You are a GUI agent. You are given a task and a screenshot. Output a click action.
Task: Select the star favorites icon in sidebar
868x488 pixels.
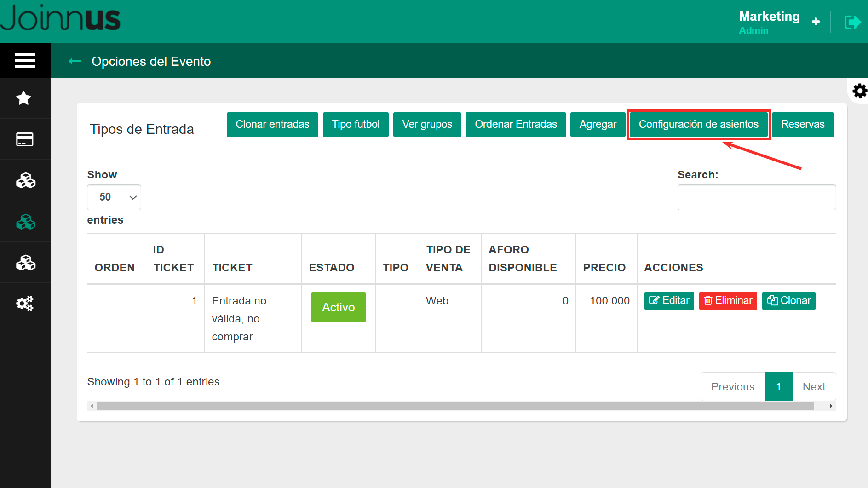(x=24, y=98)
